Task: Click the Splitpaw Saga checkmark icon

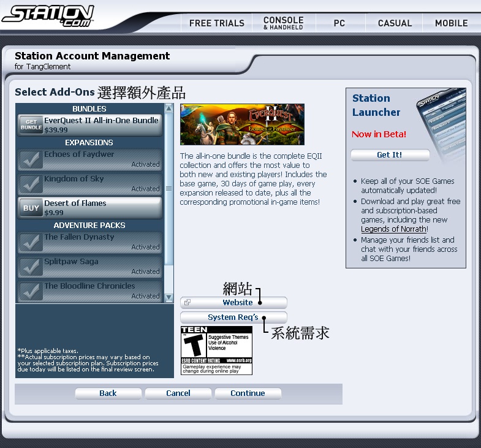Action: click(x=31, y=267)
